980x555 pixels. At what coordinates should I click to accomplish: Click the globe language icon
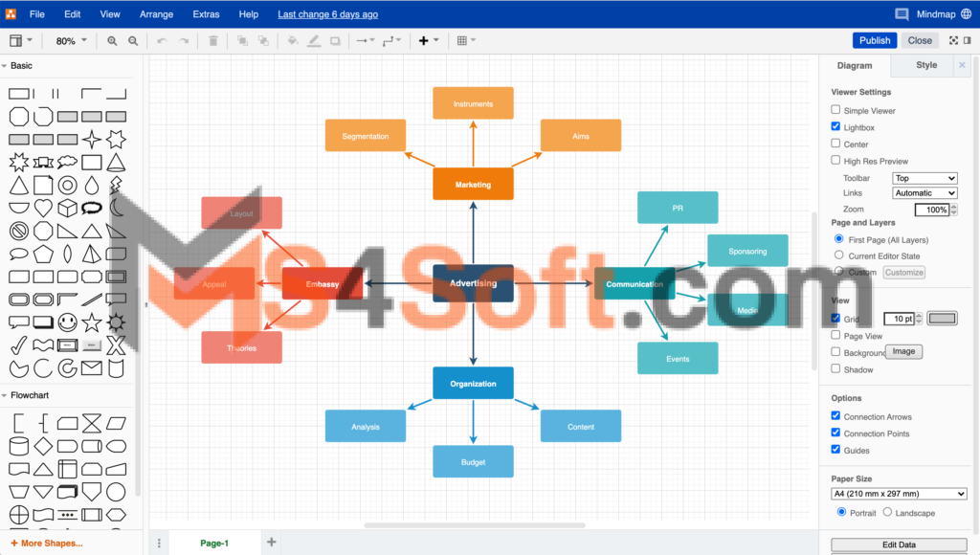(965, 14)
